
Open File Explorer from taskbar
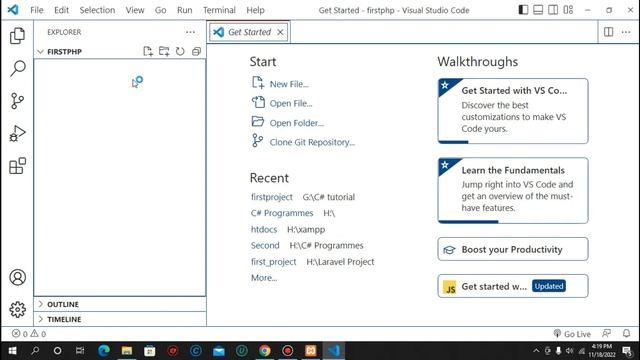coord(127,351)
